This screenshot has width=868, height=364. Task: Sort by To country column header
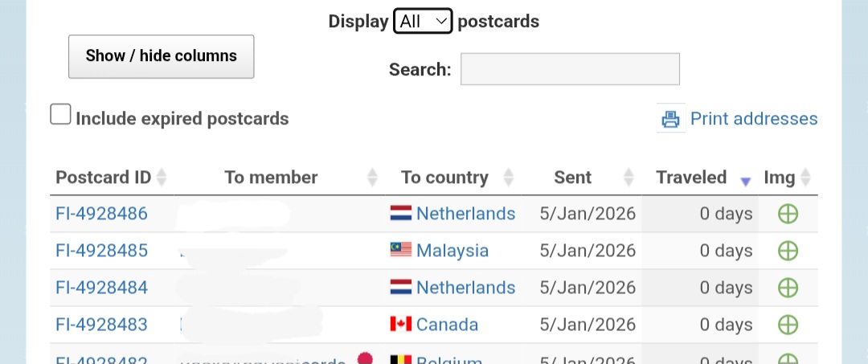(444, 178)
